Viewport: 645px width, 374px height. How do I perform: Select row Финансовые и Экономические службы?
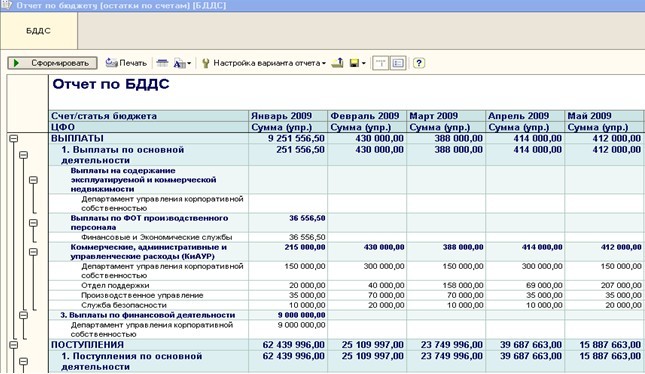[x=157, y=237]
